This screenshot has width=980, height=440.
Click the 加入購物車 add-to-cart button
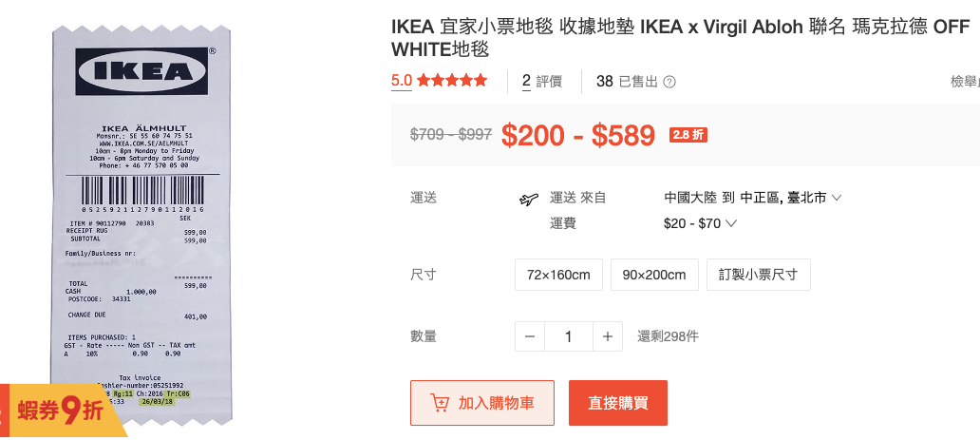click(481, 403)
